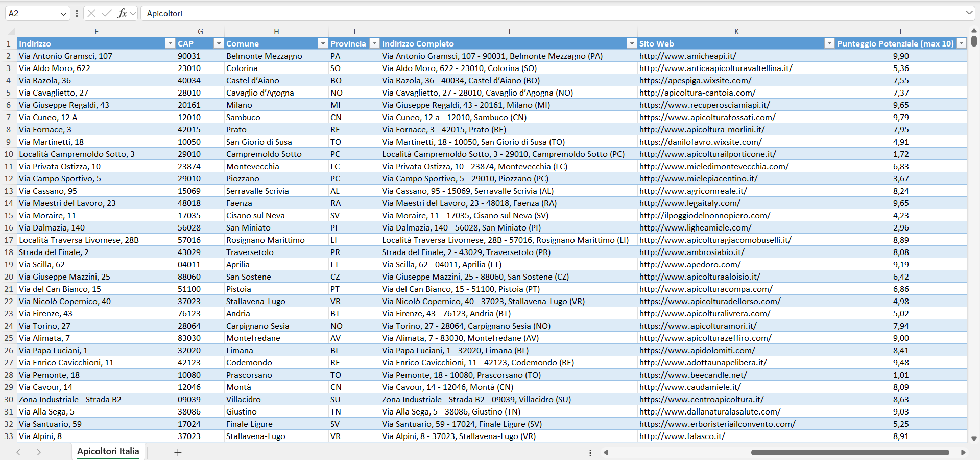
Task: Select column H header
Action: click(276, 31)
